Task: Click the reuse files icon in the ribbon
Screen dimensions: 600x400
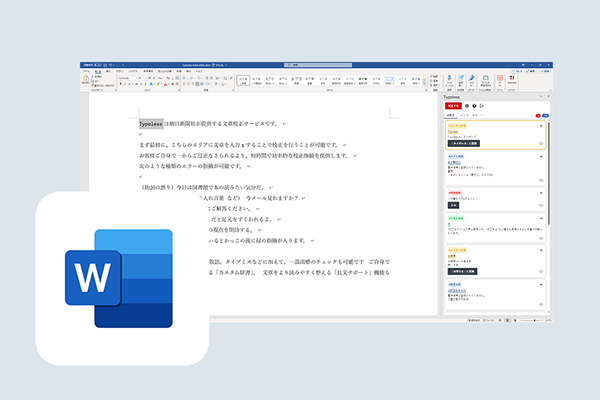Action: [485, 78]
